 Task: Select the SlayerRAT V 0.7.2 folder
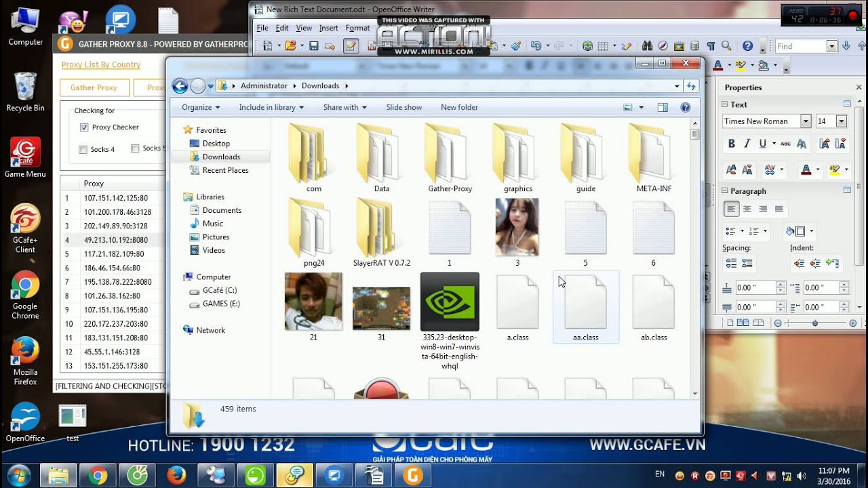(x=382, y=232)
